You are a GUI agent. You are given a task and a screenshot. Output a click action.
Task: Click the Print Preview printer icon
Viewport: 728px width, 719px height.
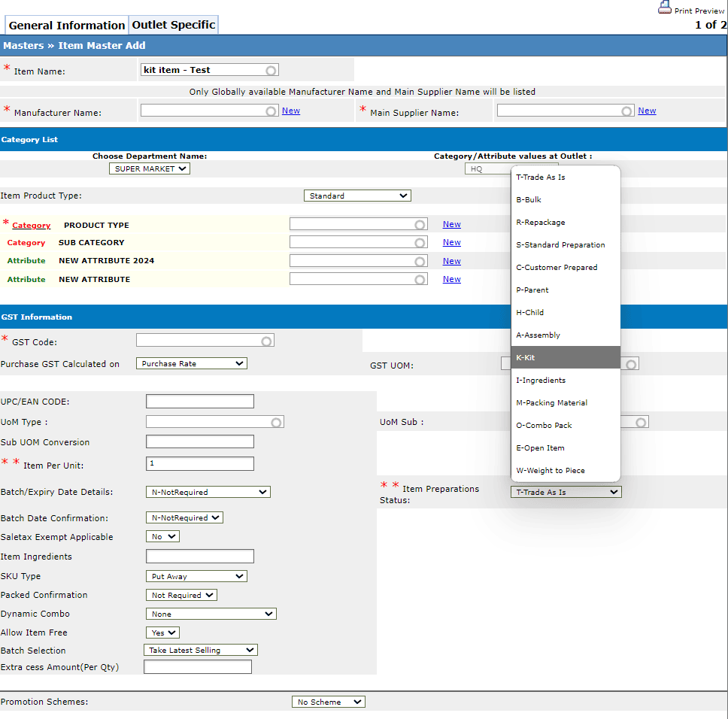pyautogui.click(x=664, y=8)
